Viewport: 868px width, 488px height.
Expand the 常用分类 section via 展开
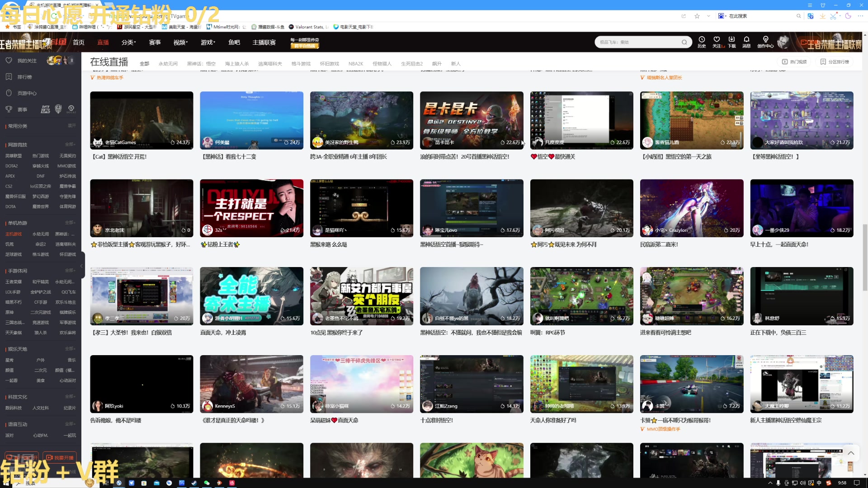tap(71, 126)
